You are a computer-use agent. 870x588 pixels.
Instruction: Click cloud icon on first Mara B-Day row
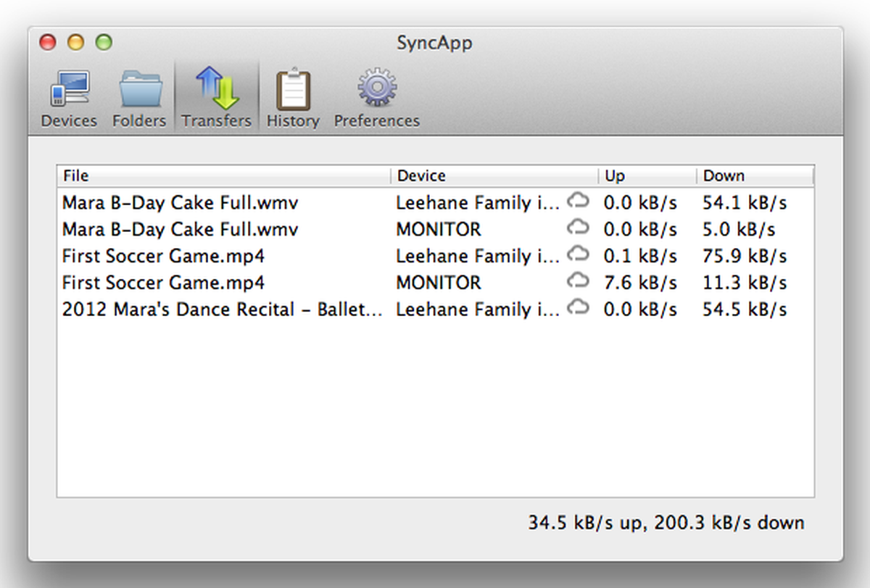tap(578, 201)
